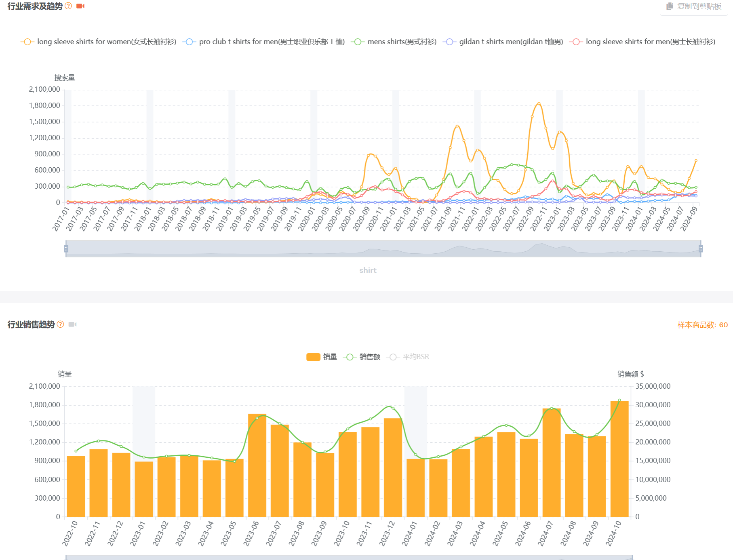
Task: Hide the 'mens shirts' legend series
Action: (394, 42)
